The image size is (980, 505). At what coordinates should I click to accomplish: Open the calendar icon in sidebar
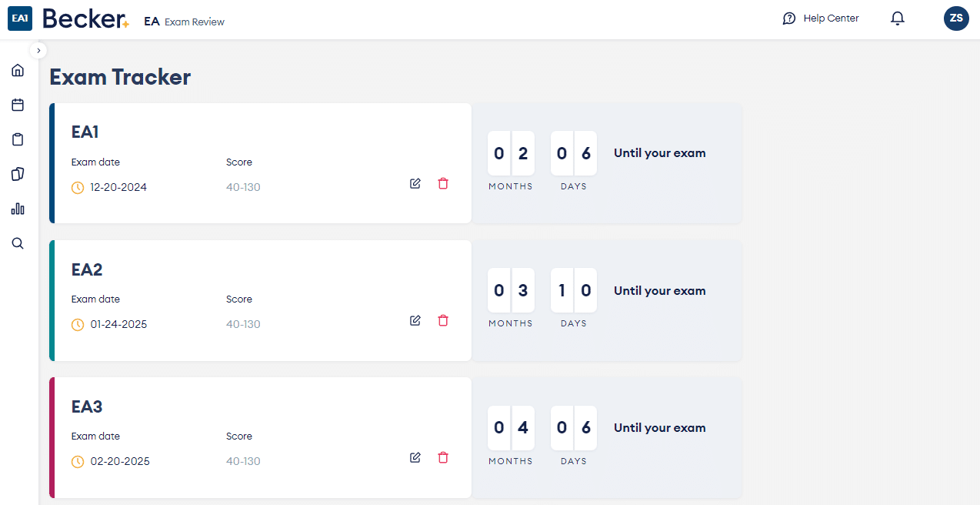pyautogui.click(x=18, y=105)
